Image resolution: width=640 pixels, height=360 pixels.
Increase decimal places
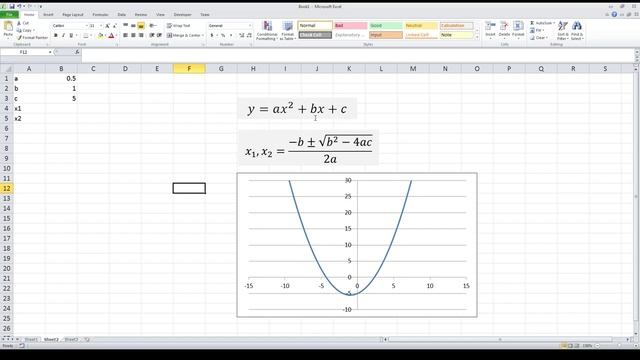(241, 36)
